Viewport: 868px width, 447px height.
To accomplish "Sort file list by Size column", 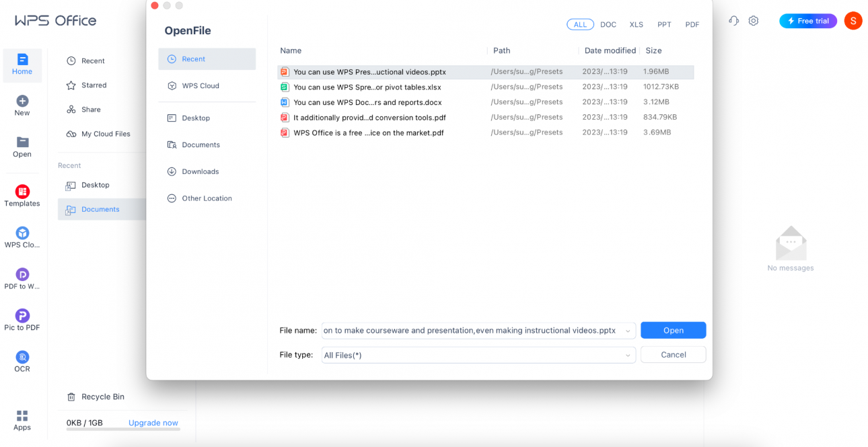I will click(x=653, y=50).
